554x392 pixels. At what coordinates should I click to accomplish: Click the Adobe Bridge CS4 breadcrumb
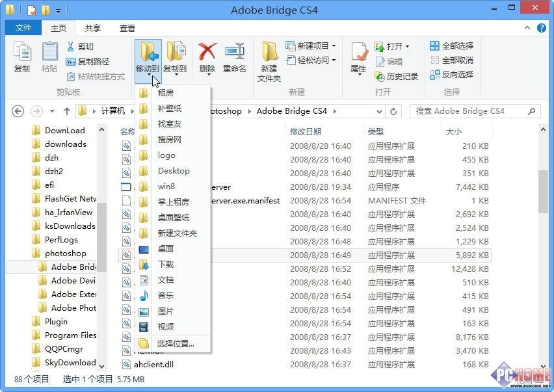(292, 111)
